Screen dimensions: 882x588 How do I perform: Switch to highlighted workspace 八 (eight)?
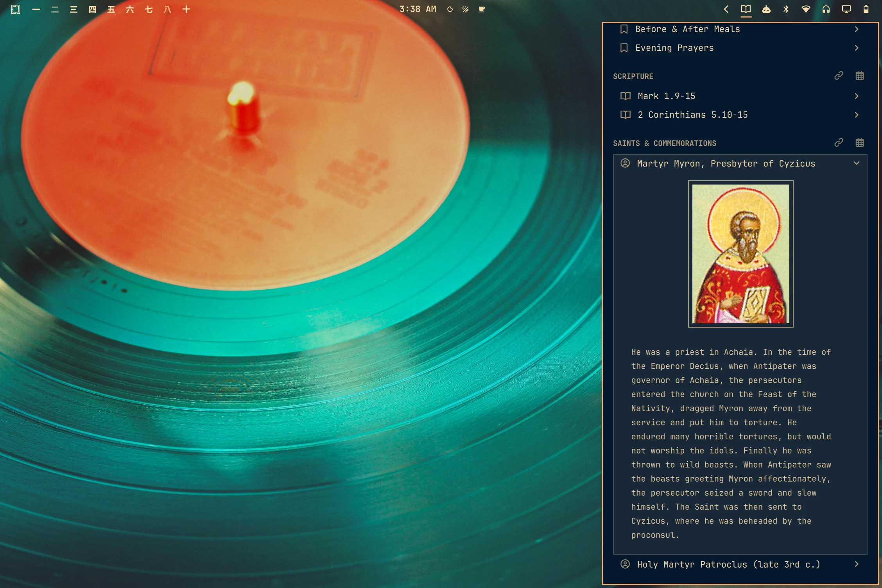(x=167, y=9)
